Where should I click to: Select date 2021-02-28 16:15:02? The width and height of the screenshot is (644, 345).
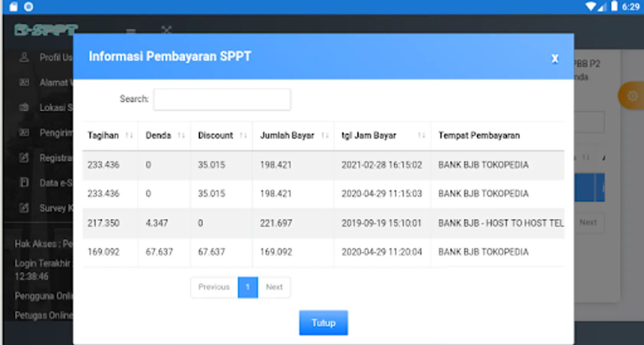click(x=382, y=165)
